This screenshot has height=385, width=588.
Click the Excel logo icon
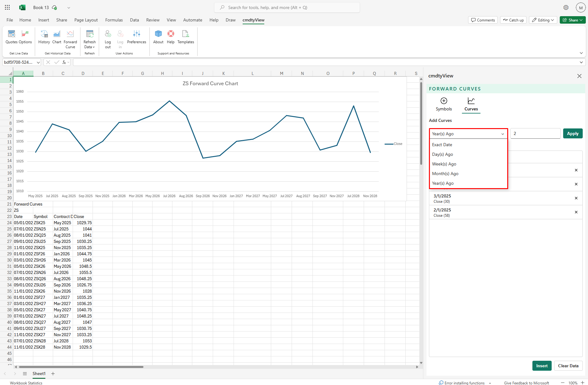22,7
